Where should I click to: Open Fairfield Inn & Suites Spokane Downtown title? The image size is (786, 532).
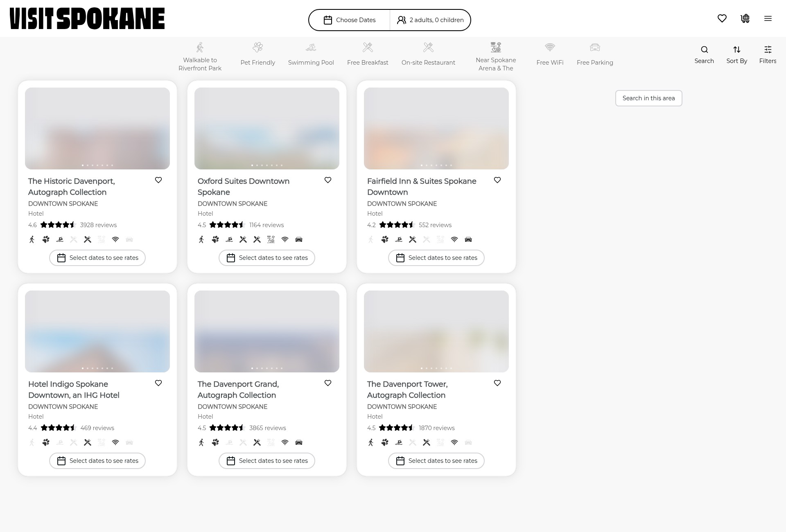422,187
